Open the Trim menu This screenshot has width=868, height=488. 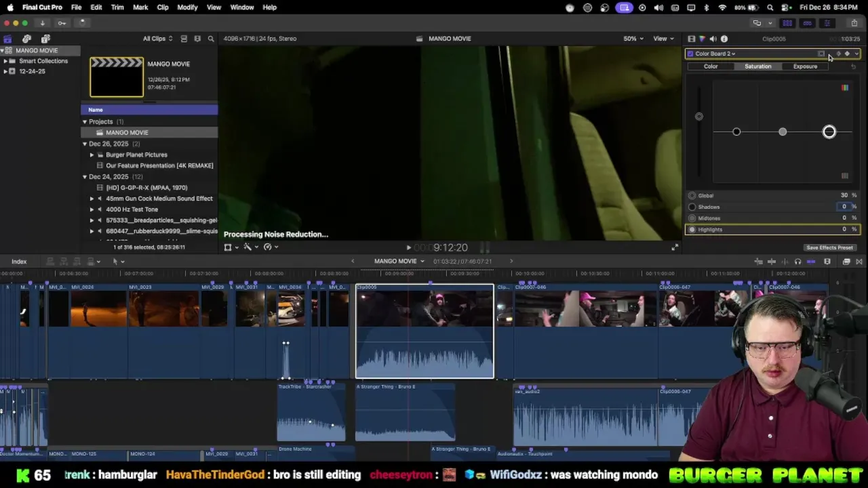pyautogui.click(x=117, y=7)
